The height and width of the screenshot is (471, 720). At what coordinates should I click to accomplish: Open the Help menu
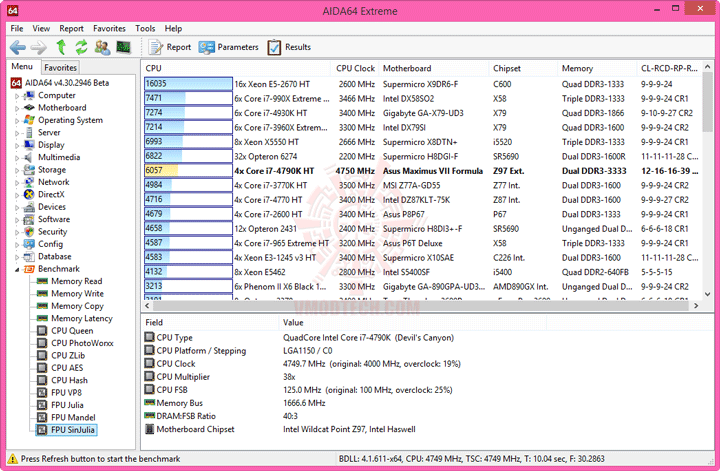click(173, 28)
